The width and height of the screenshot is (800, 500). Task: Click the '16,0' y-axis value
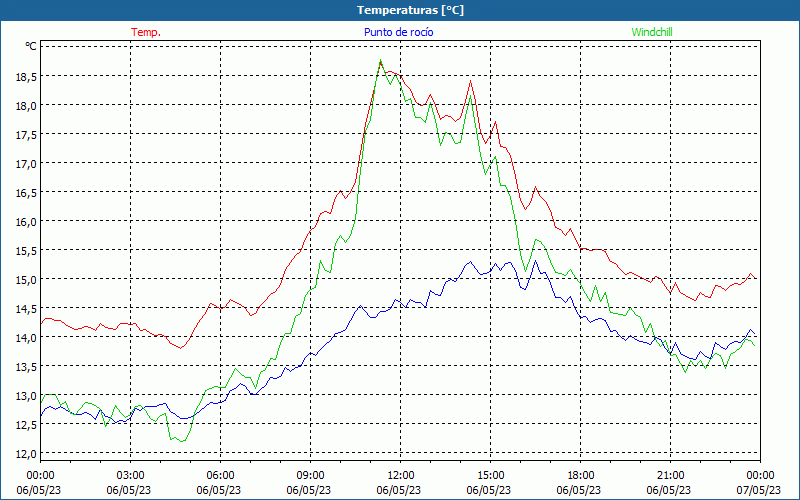click(26, 221)
